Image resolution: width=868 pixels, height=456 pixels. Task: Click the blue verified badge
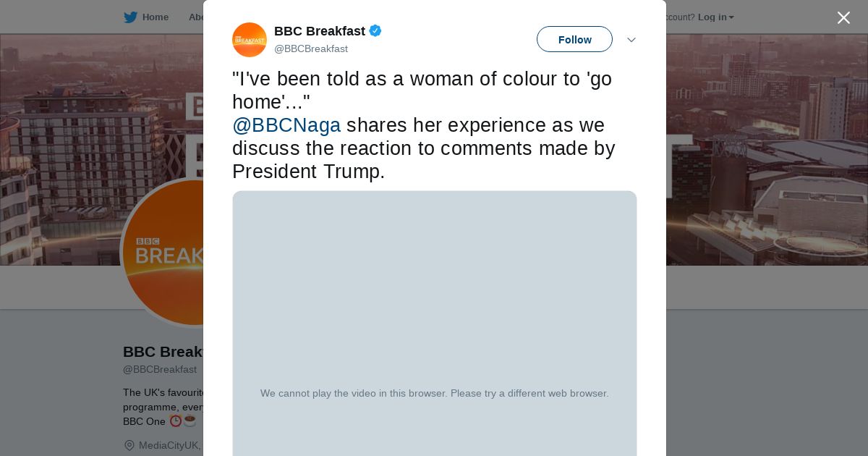pyautogui.click(x=375, y=31)
